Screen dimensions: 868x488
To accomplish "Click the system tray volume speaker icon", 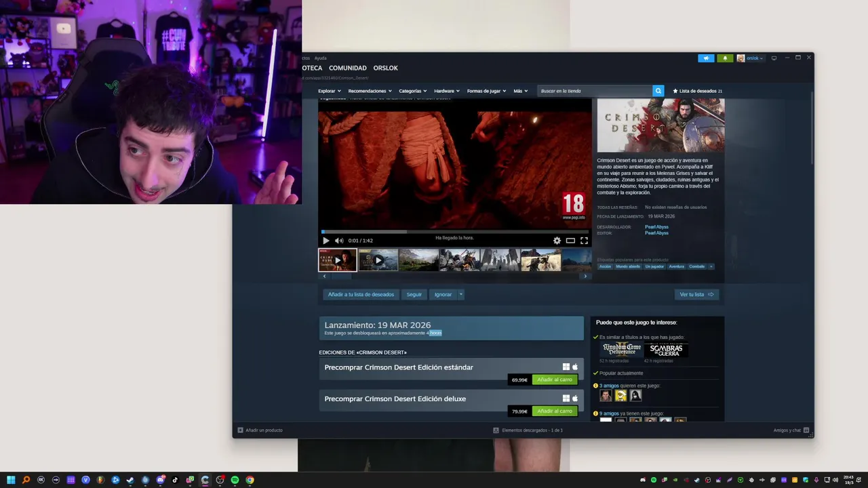I will (x=835, y=480).
